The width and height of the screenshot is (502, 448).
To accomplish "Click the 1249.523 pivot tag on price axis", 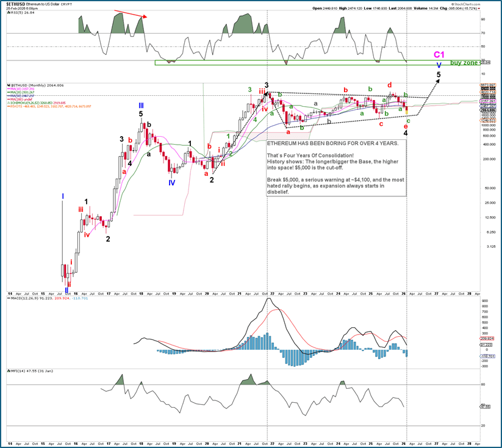I will pyautogui.click(x=487, y=120).
